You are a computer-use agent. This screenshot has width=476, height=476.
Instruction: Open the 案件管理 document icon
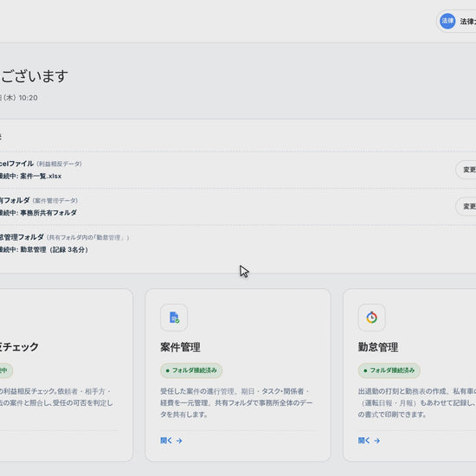click(x=174, y=318)
